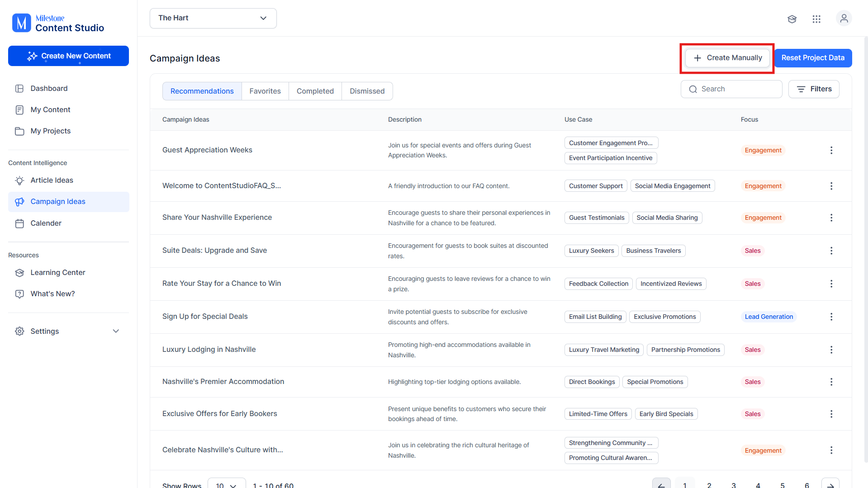Go to page 3 in pagination

coord(734,485)
